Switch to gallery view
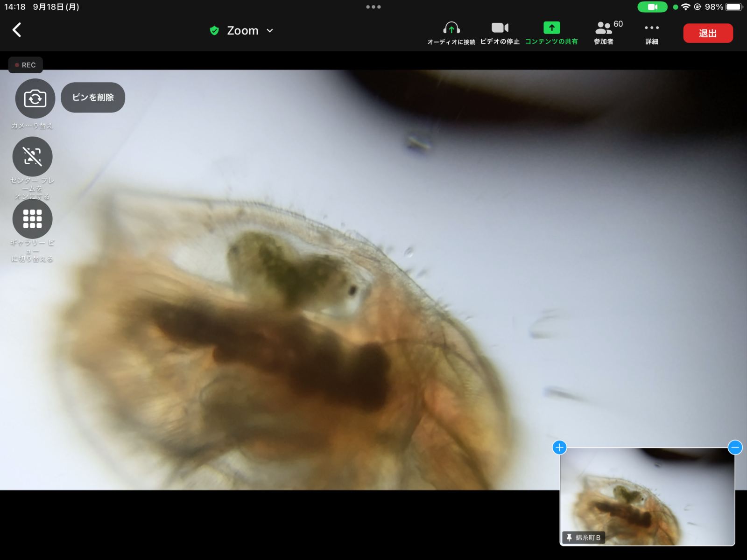 (33, 219)
